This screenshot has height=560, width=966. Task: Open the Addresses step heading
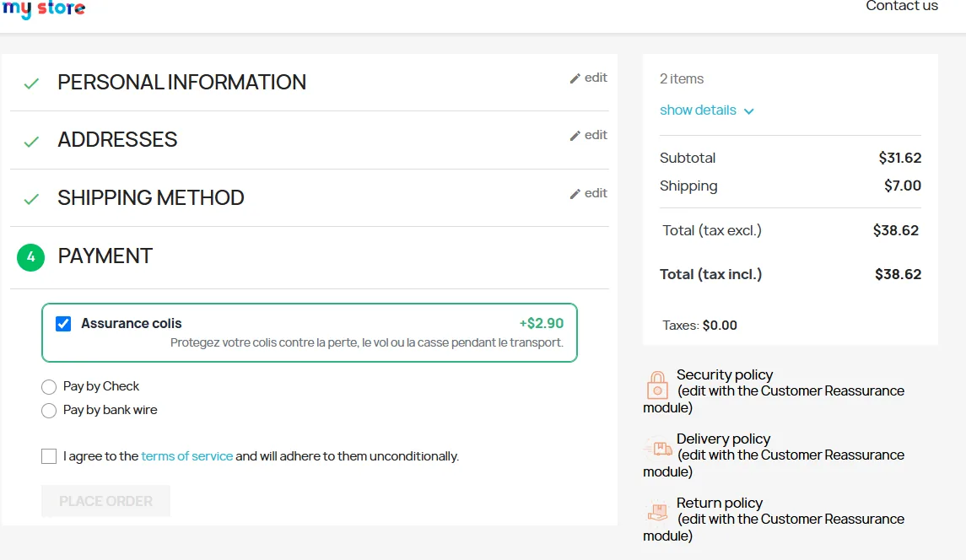117,140
